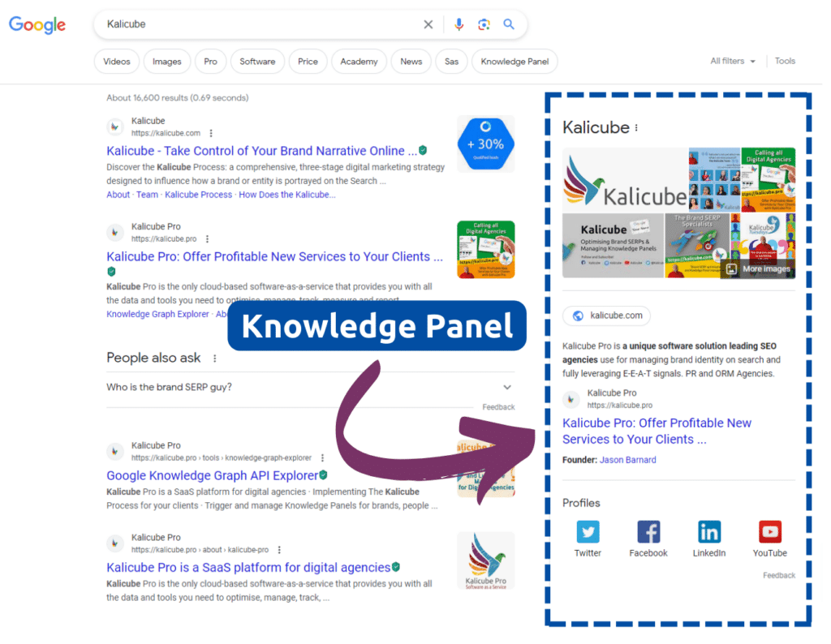Click 'Optimising Brand SERPs' gray panel image
The width and height of the screenshot is (831, 644).
click(613, 246)
